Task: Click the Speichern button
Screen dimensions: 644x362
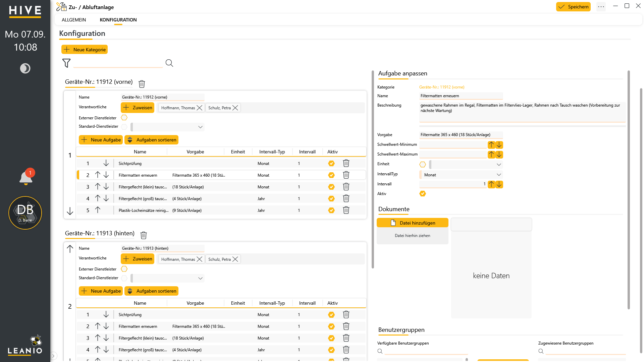Action: 573,7
